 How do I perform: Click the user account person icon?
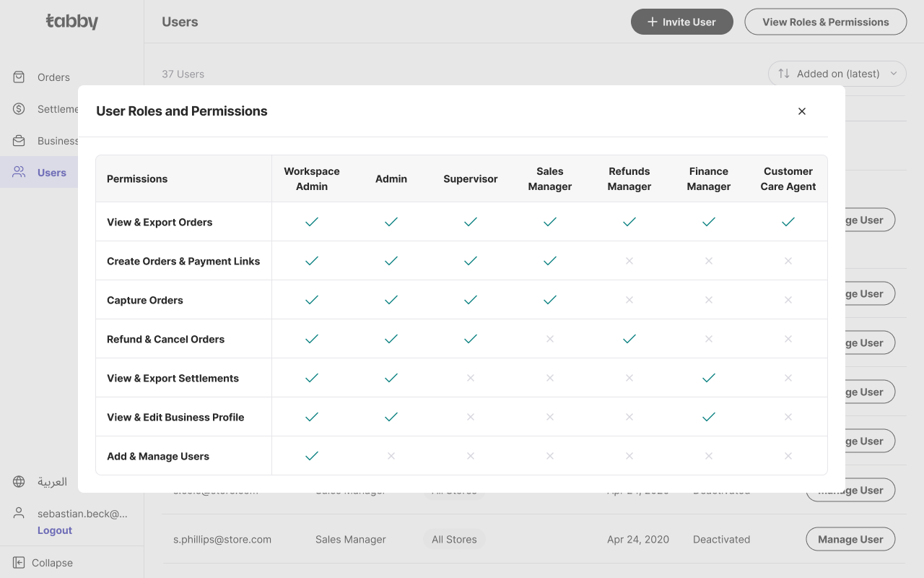19,514
